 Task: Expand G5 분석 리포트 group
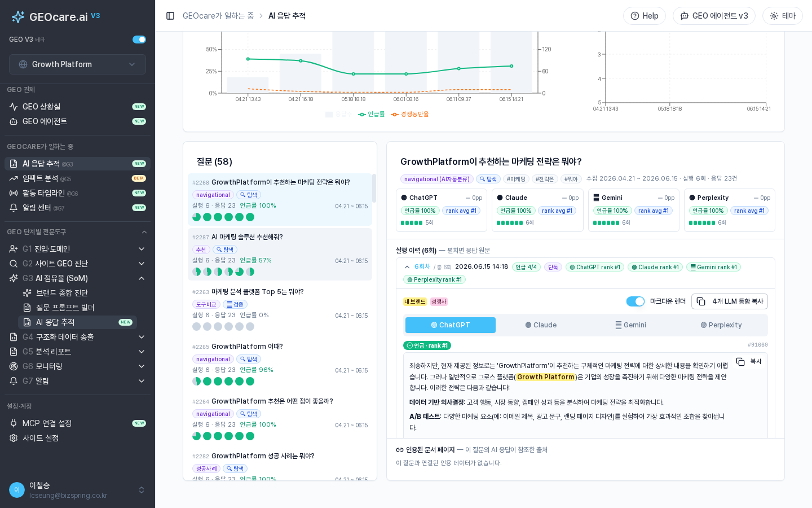tap(77, 352)
